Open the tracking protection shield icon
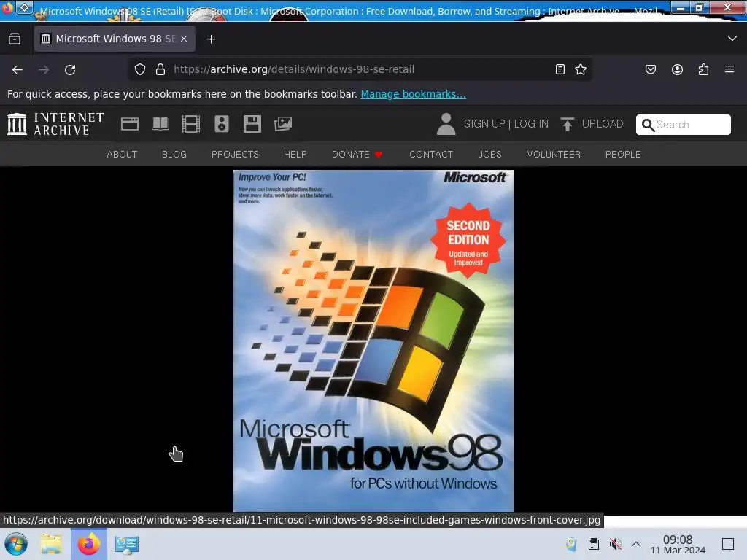The image size is (747, 560). click(139, 69)
